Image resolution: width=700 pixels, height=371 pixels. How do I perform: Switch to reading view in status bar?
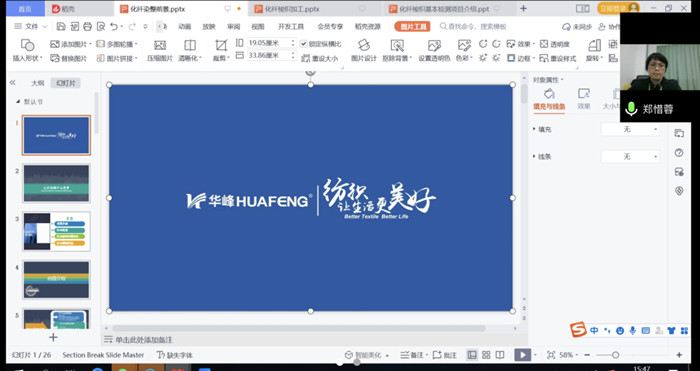[x=500, y=355]
